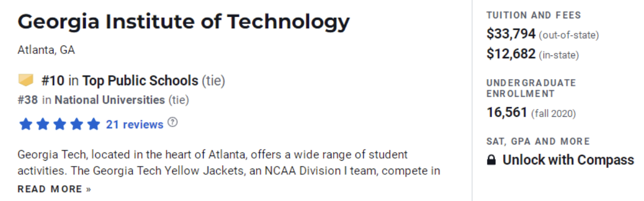Click the second blue rating star
Screen dimensions: 644x201
(42, 124)
